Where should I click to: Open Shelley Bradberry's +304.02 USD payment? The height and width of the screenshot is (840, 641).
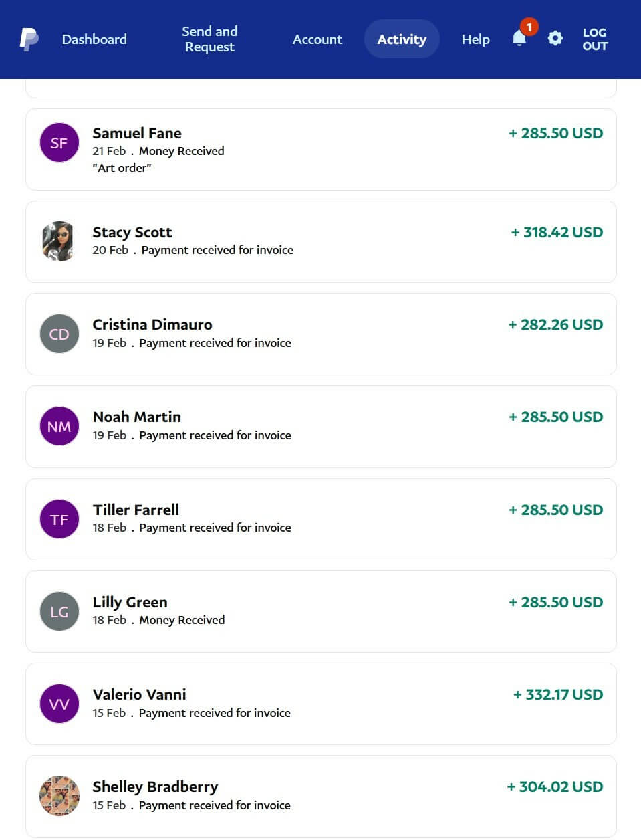point(554,786)
